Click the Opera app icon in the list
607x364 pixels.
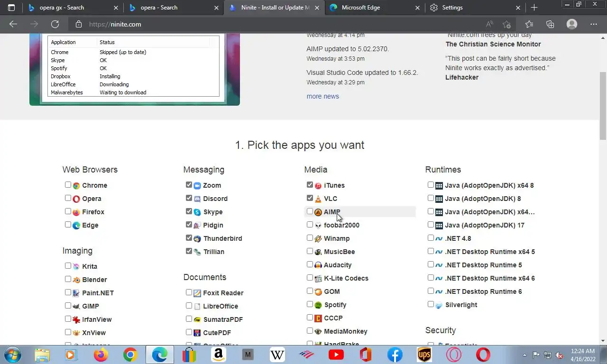76,199
